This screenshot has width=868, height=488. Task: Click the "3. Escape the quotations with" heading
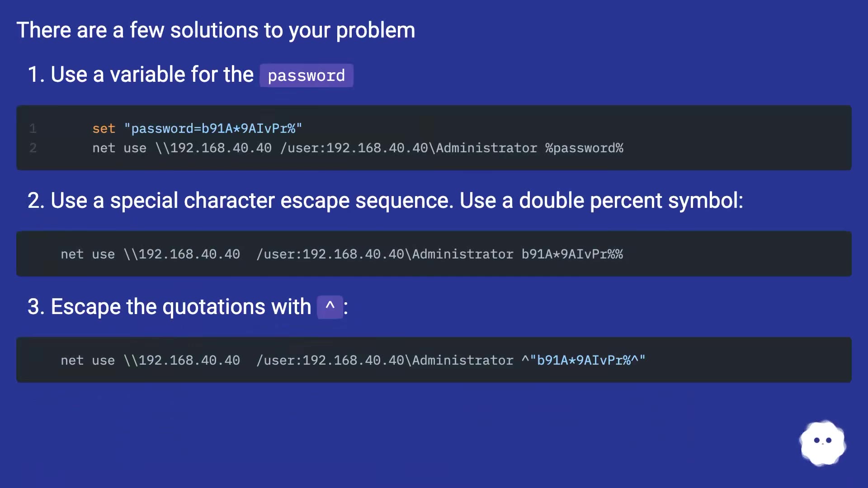point(170,307)
